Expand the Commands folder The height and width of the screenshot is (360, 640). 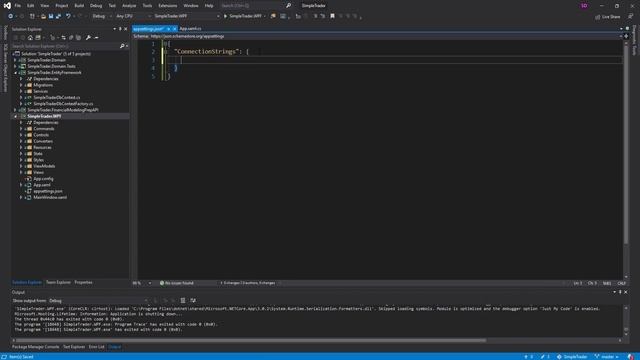pos(21,129)
